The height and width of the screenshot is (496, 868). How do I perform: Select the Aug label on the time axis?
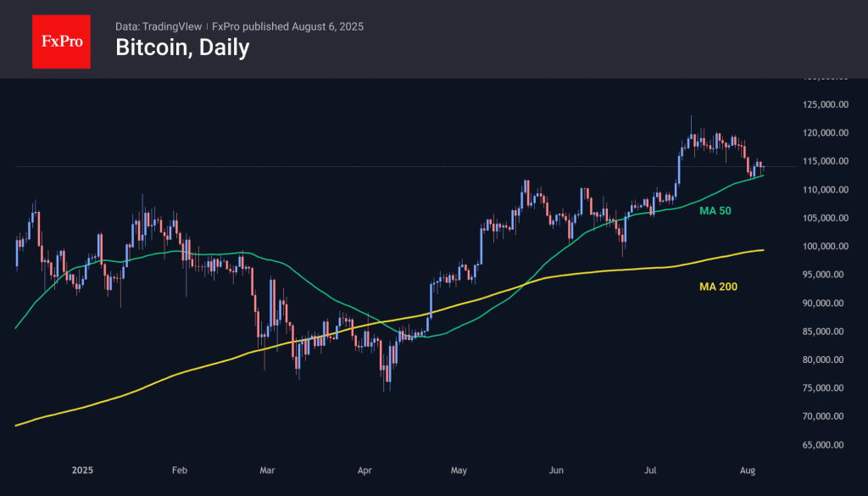(x=749, y=470)
